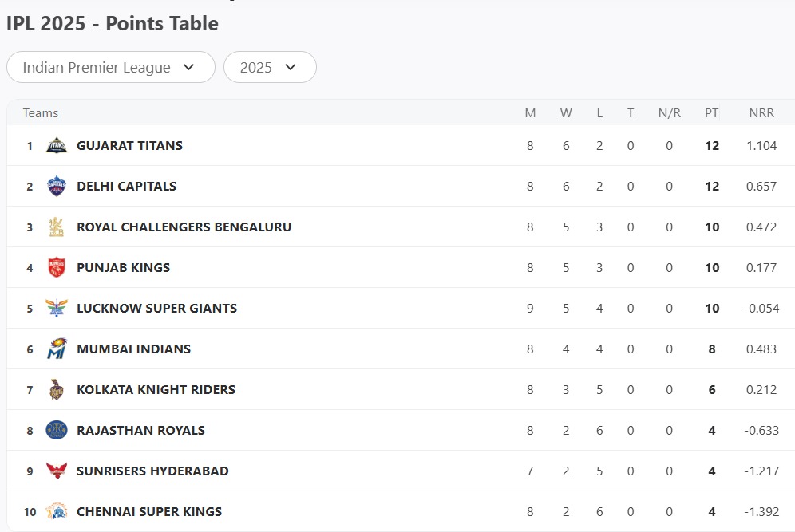Click the Lucknow Super Giants logo
Screen dimensions: 795x532
(57, 308)
